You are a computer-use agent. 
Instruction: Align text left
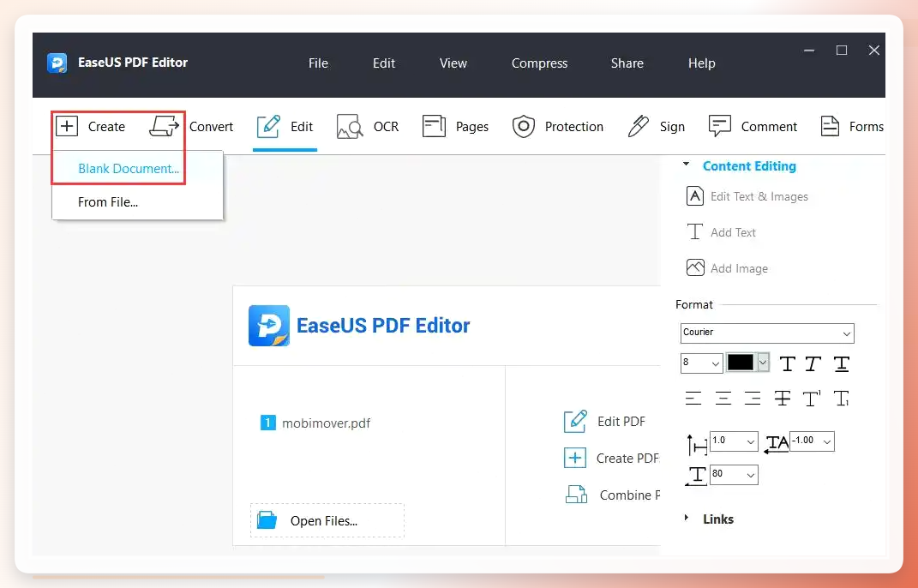point(693,399)
